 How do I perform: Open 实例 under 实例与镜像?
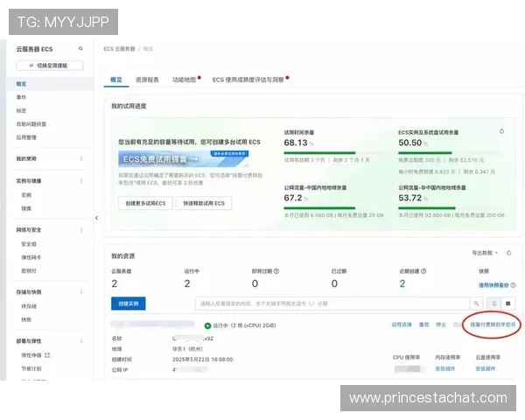pos(26,195)
